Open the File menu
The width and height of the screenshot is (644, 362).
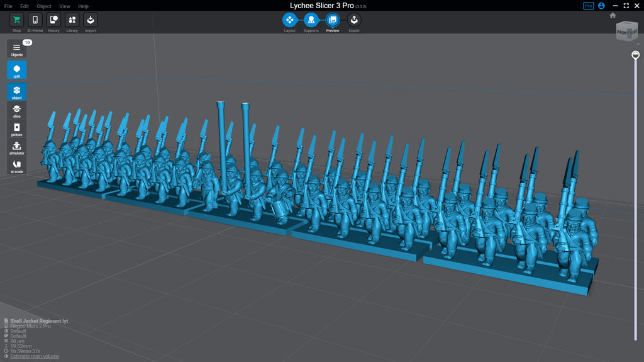pyautogui.click(x=8, y=6)
